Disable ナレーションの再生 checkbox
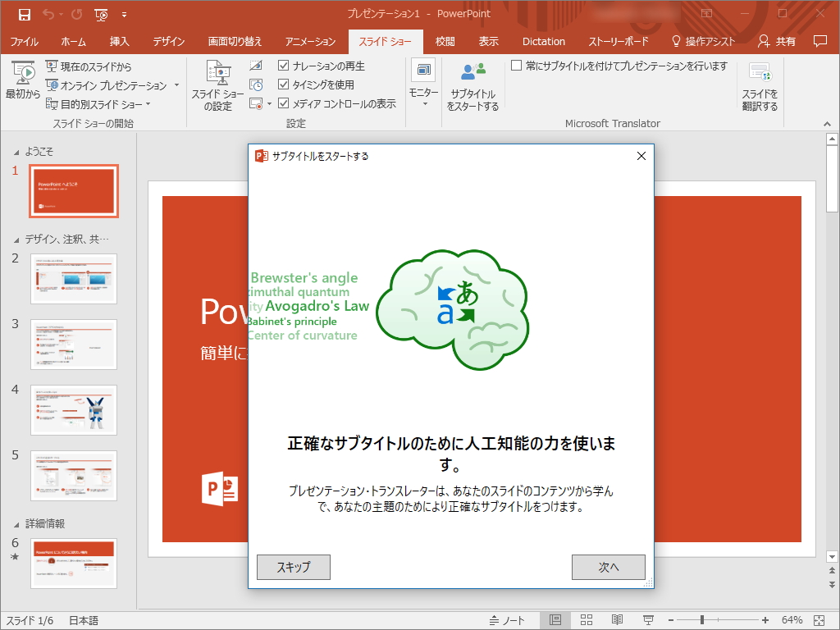840x630 pixels. click(x=283, y=66)
